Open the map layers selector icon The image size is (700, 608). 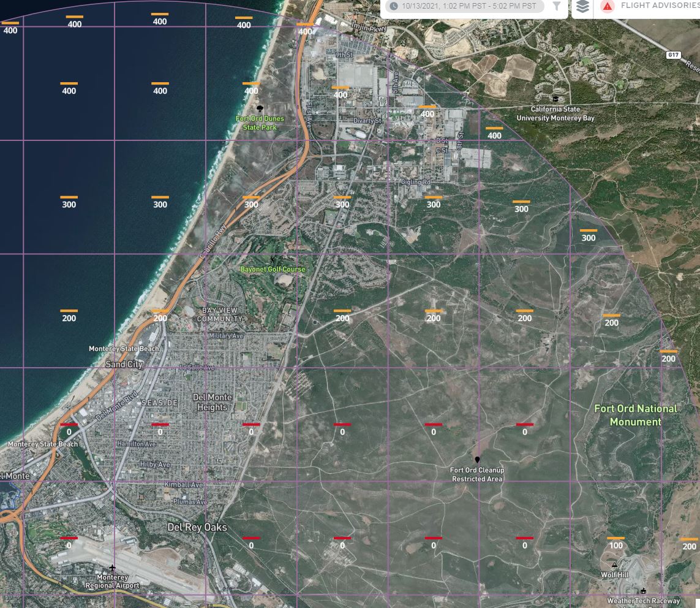582,7
